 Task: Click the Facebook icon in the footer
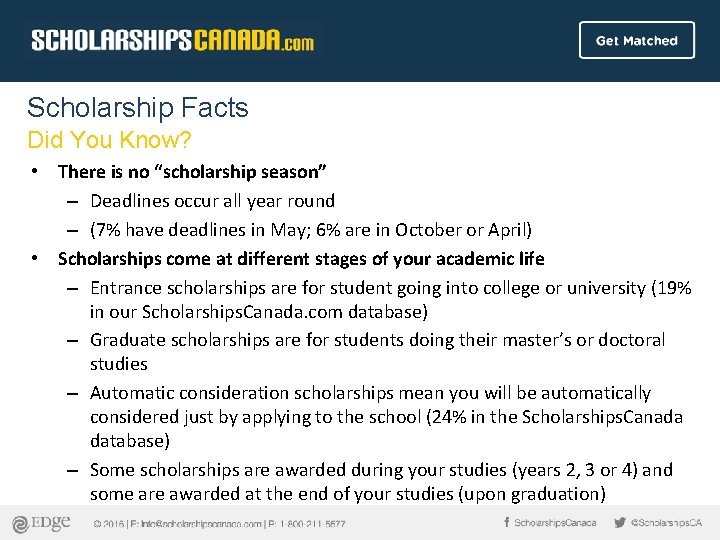(506, 522)
